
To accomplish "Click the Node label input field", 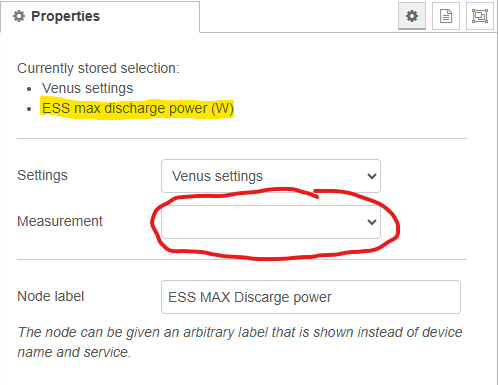I will pyautogui.click(x=311, y=297).
